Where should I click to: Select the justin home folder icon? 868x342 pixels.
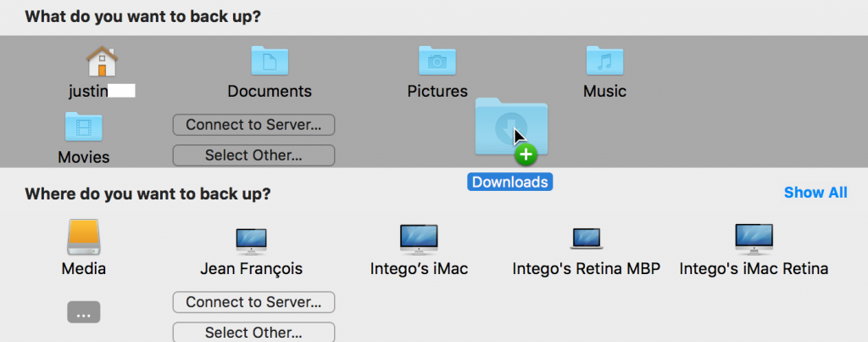click(102, 61)
